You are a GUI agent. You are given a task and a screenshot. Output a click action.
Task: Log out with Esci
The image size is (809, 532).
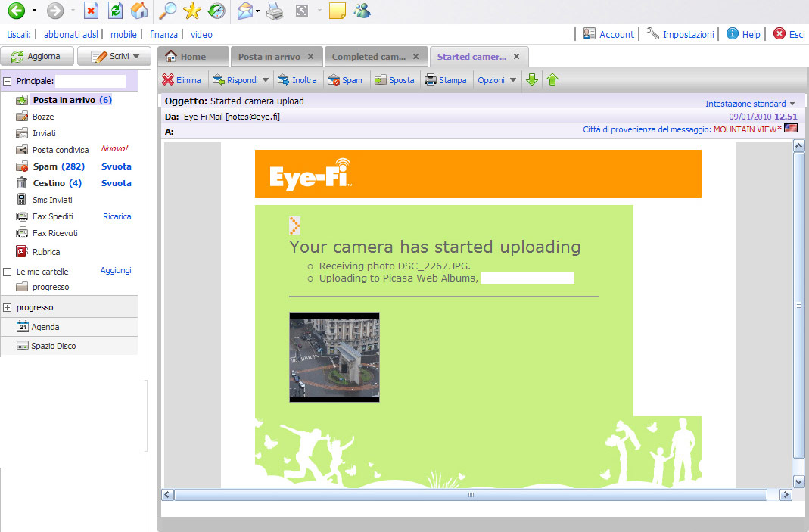pos(789,34)
